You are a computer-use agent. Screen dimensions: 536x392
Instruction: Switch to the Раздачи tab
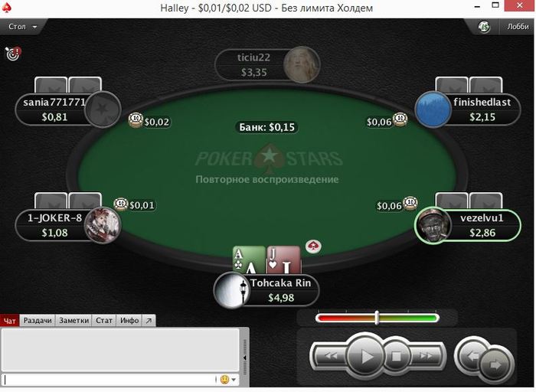tap(38, 321)
